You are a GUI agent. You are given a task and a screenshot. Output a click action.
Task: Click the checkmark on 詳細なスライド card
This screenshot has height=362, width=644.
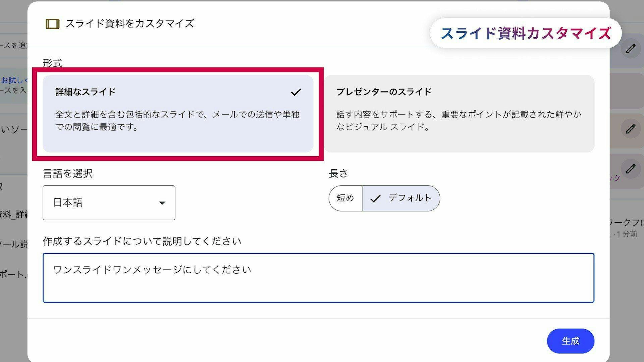click(296, 92)
